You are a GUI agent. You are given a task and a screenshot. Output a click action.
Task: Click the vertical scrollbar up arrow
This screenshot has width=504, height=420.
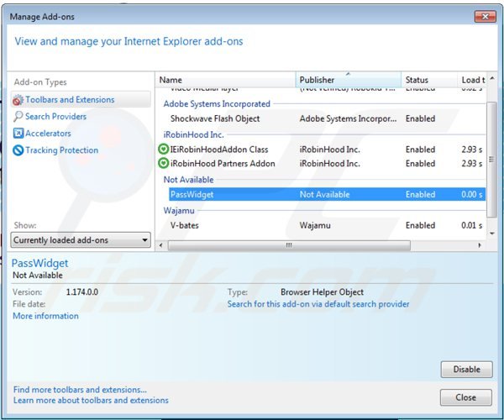pos(492,78)
